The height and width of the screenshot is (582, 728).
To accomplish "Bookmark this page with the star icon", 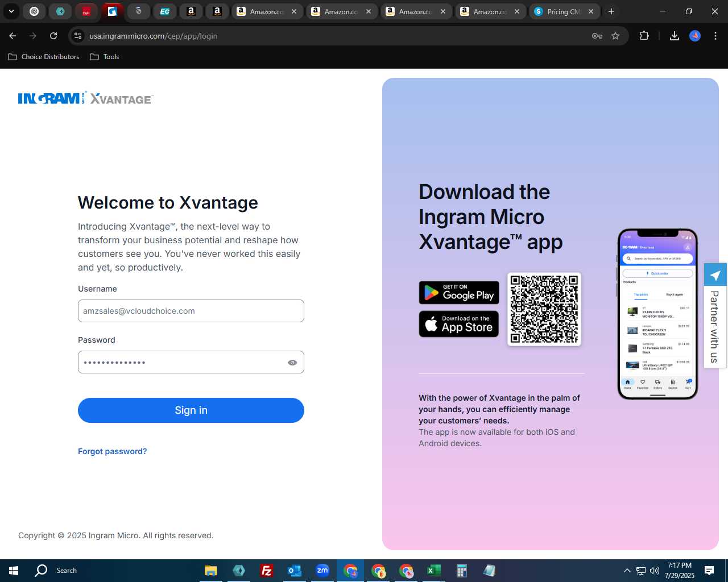I will 615,36.
